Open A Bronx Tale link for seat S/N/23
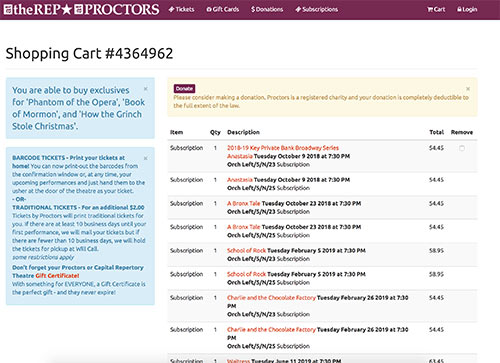 coord(243,203)
